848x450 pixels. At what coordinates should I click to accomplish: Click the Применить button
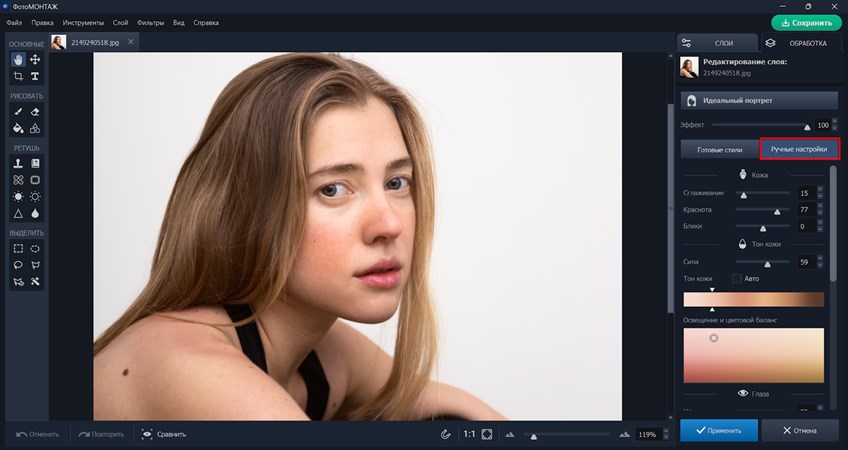tap(718, 430)
